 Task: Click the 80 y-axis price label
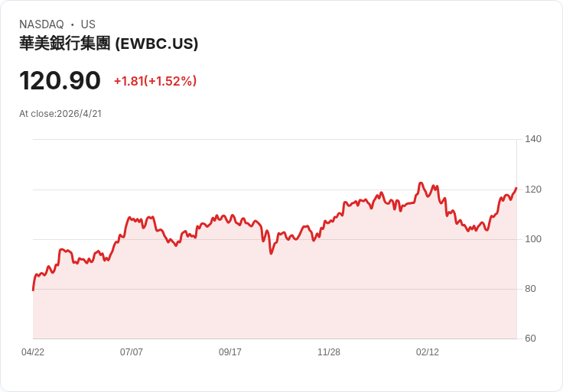coord(530,289)
